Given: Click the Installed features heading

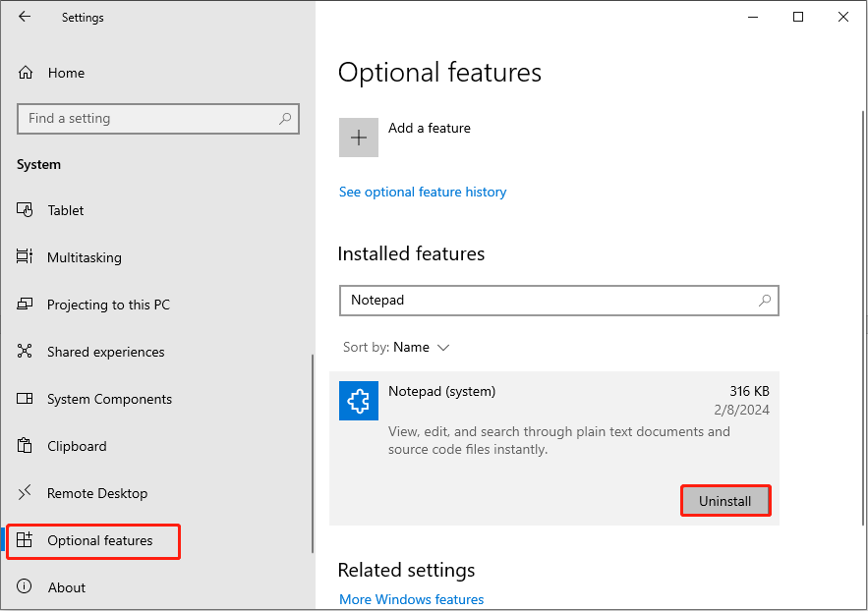Looking at the screenshot, I should (x=411, y=253).
